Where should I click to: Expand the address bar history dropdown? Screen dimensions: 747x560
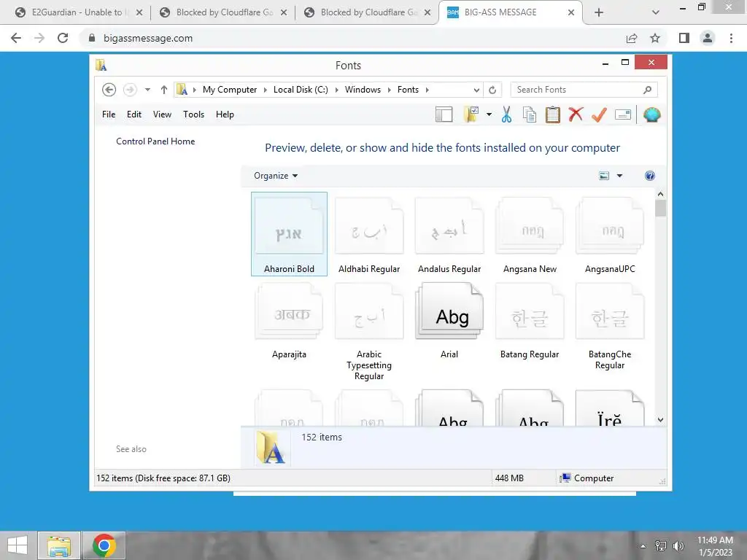tap(476, 90)
